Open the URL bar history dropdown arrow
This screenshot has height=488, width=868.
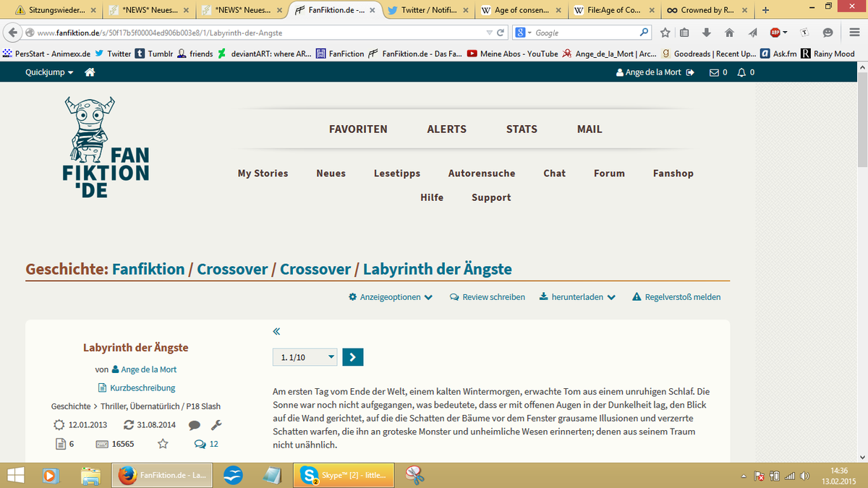[x=489, y=33]
